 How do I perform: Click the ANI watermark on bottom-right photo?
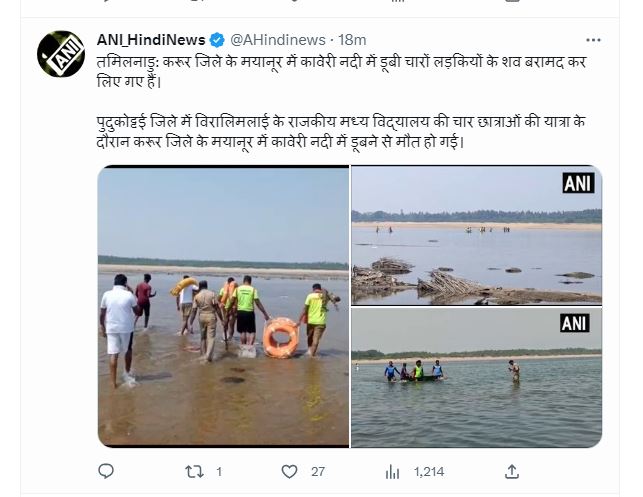coord(572,323)
